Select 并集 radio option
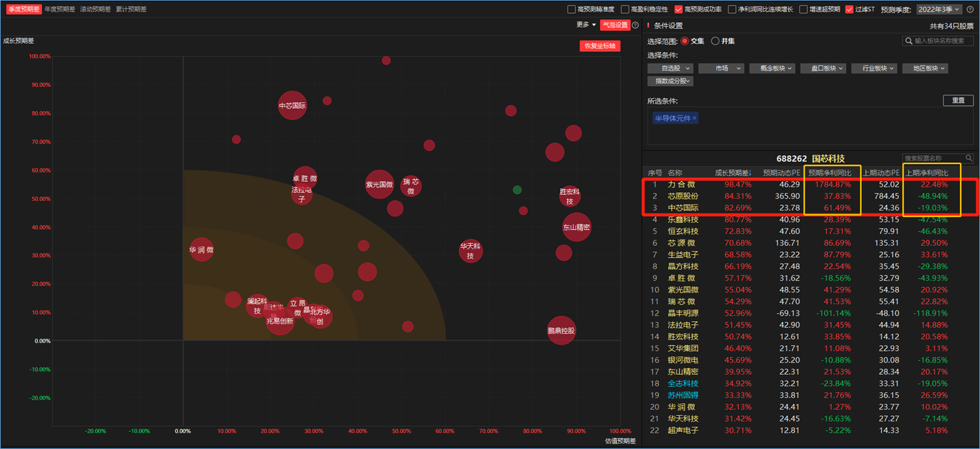Viewport: 980px width, 449px height. [715, 41]
